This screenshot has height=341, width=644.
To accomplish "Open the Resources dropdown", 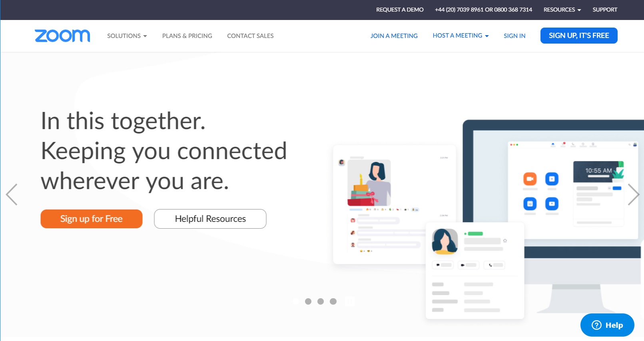I will (562, 10).
